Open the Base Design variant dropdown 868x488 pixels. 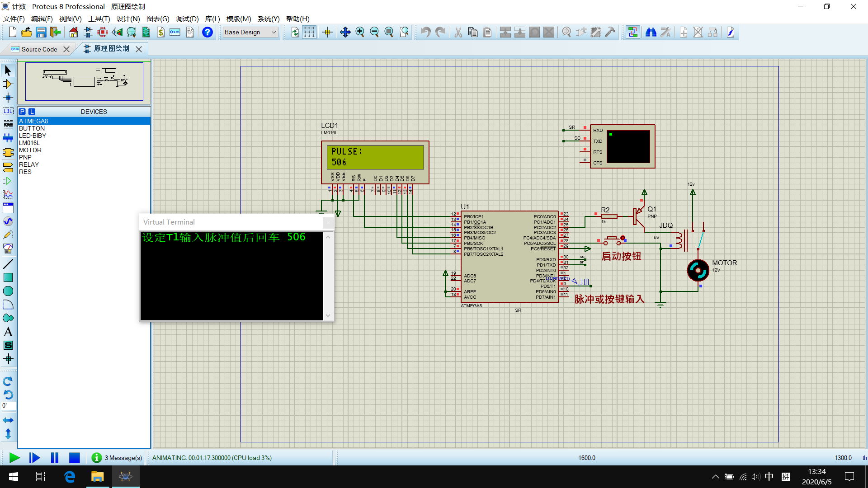[x=250, y=32]
